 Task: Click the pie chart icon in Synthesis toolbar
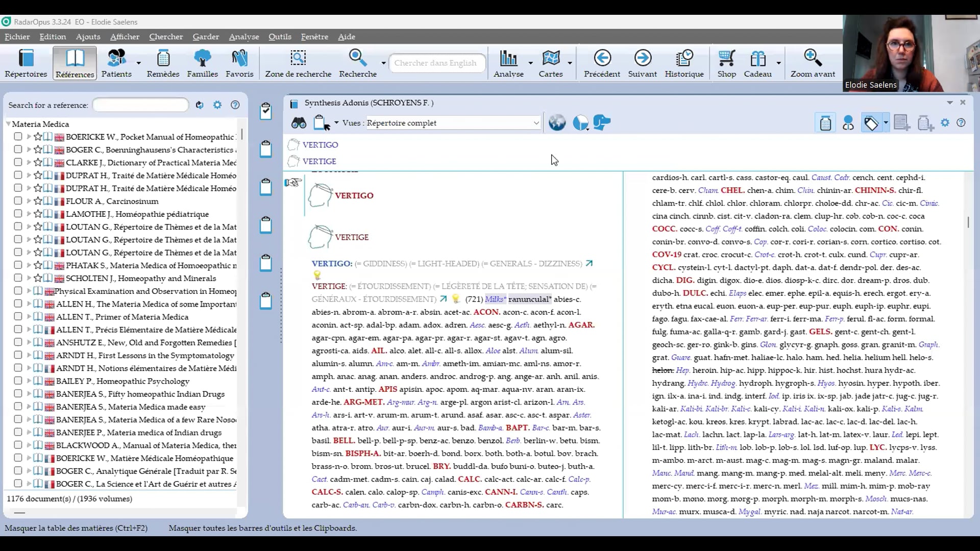[x=580, y=123]
